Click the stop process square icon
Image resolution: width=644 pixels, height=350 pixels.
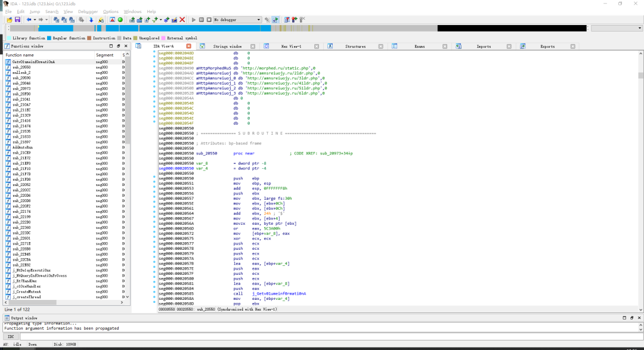point(209,20)
